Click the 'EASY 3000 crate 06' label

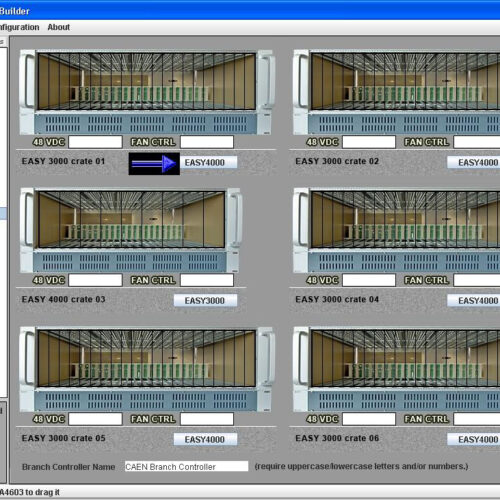[337, 438]
